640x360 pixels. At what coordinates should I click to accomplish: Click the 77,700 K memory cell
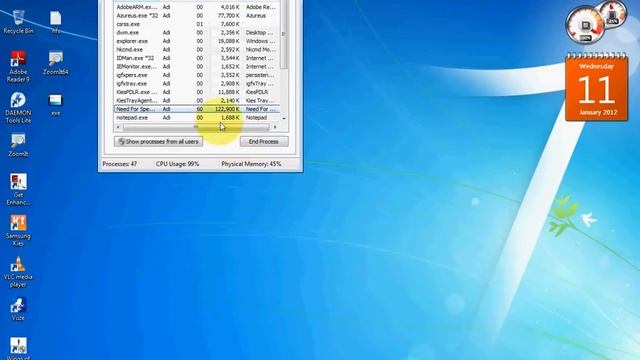click(229, 16)
